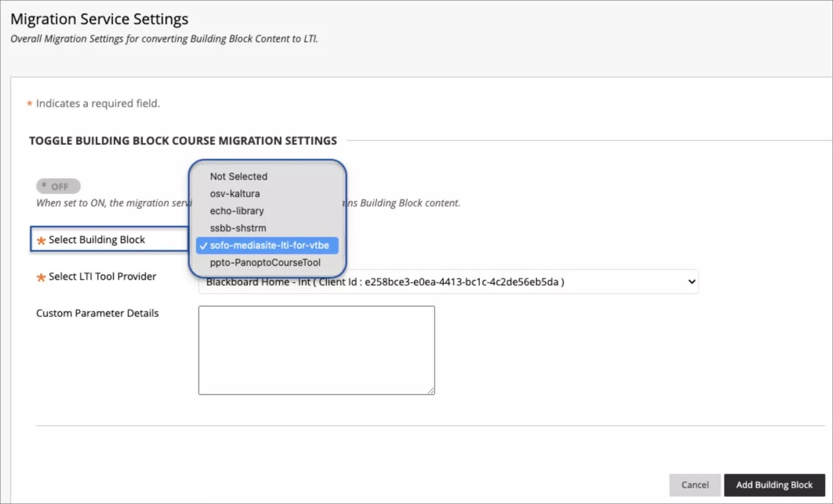This screenshot has height=504, width=833.
Task: Click the Toggle Building Block Course Migration heading
Action: 183,140
